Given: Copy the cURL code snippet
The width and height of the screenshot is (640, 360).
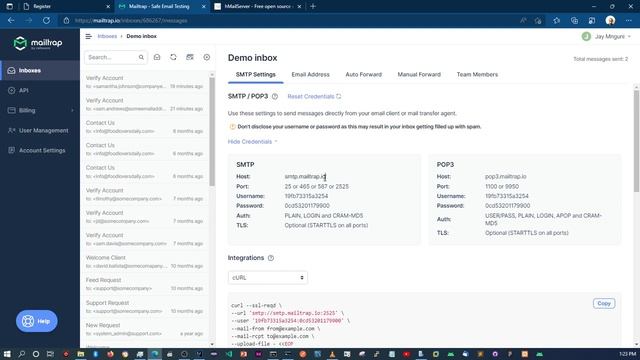Looking at the screenshot, I should [604, 303].
